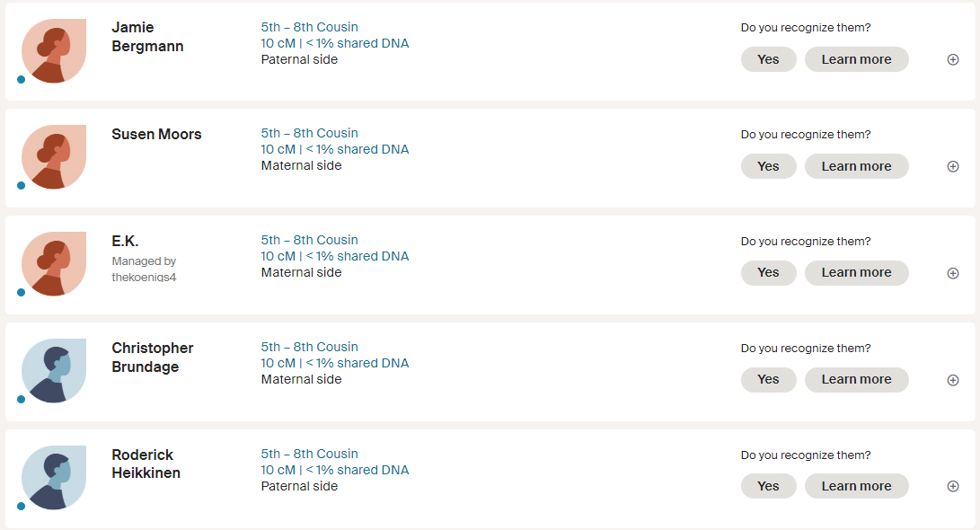Open Jamie Bergmann's profile avatar

click(54, 50)
